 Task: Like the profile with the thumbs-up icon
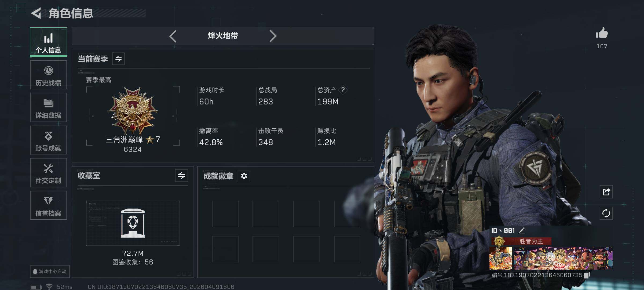pos(602,33)
